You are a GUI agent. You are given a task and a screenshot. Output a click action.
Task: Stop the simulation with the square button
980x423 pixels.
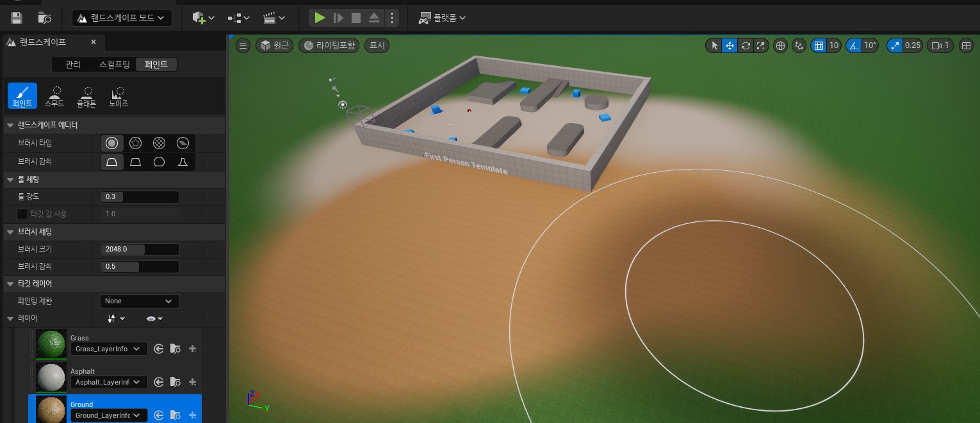[x=356, y=18]
